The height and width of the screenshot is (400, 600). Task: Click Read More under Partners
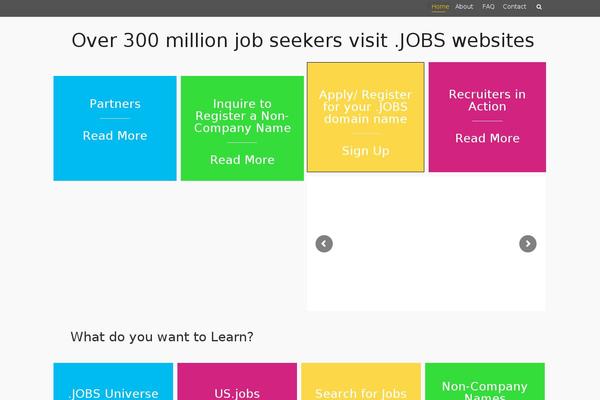pos(115,136)
